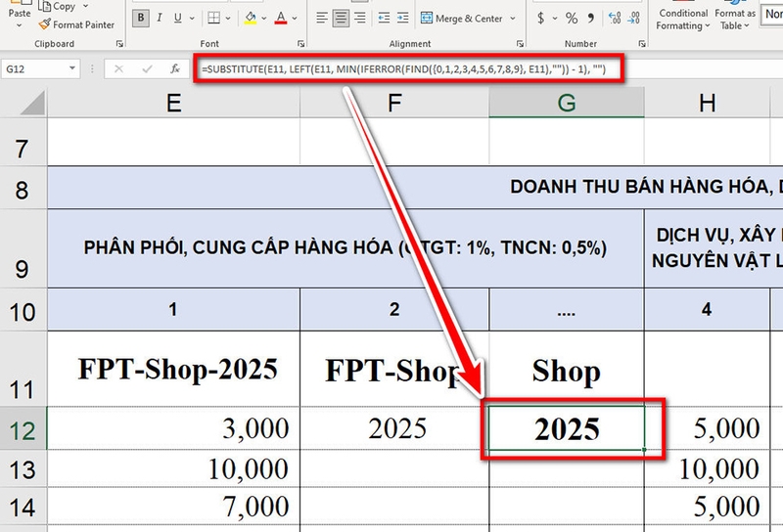This screenshot has height=532, width=783.
Task: Select row 13 header
Action: pyautogui.click(x=23, y=468)
